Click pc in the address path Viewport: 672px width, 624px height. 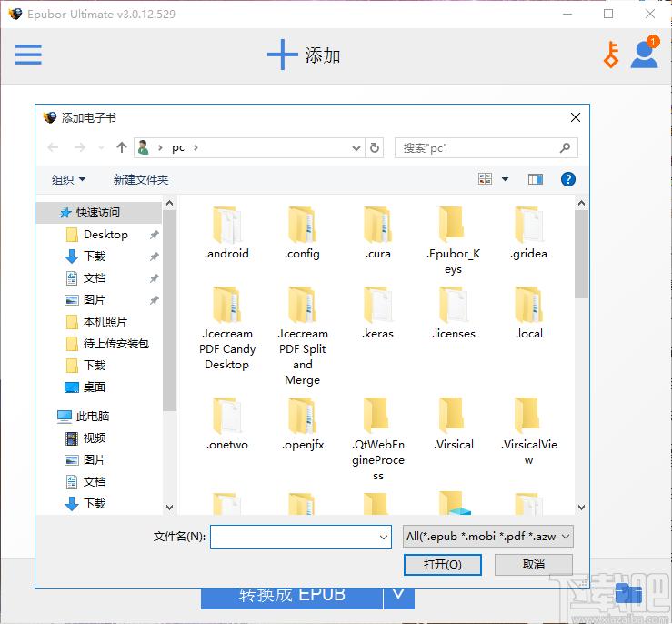(x=178, y=148)
